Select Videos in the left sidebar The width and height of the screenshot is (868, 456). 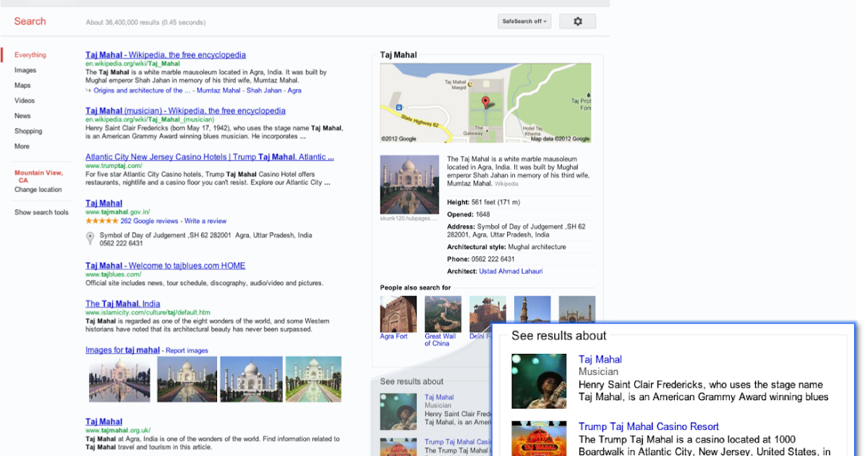click(25, 101)
